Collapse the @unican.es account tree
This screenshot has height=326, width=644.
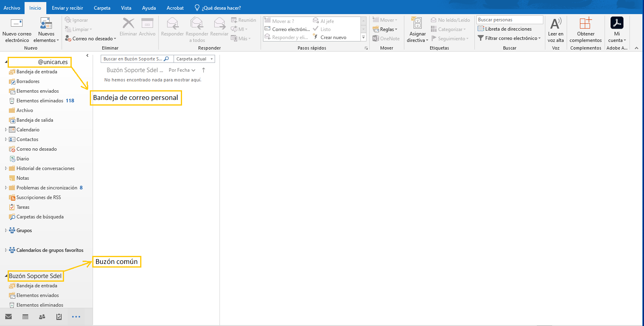[x=6, y=62]
